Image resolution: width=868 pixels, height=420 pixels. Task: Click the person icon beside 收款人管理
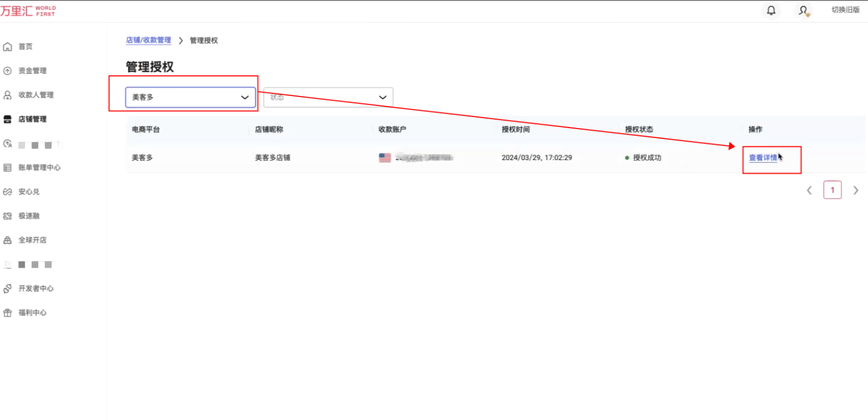8,95
